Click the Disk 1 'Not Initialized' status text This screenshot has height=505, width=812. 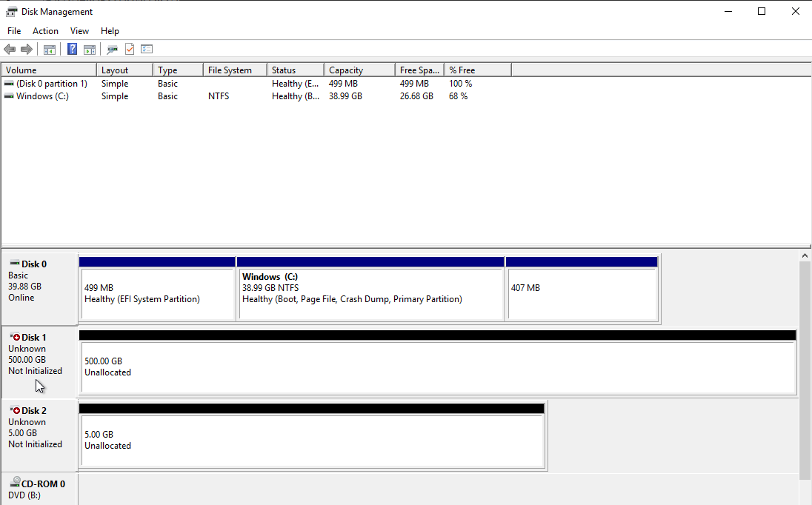pyautogui.click(x=36, y=371)
